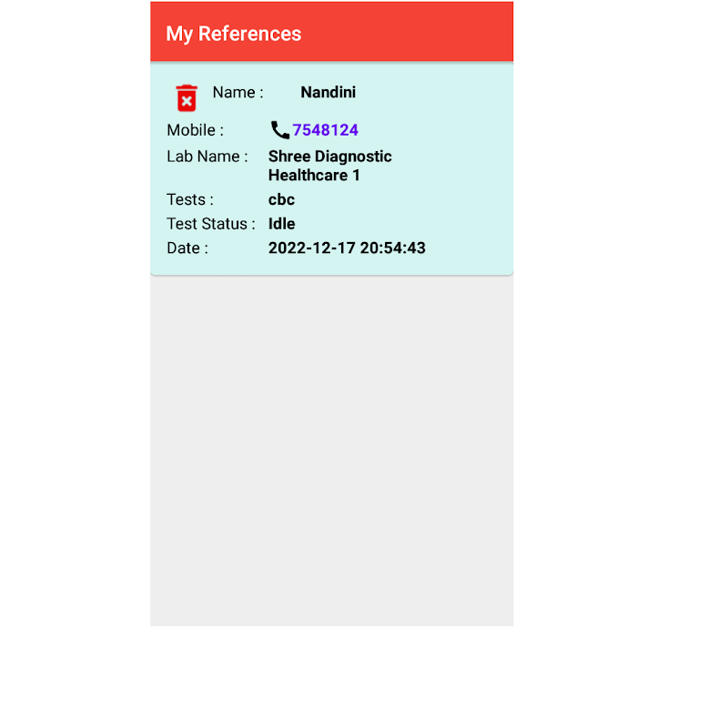Open mobile number 7548124 link
This screenshot has width=728, height=728.
tap(325, 130)
